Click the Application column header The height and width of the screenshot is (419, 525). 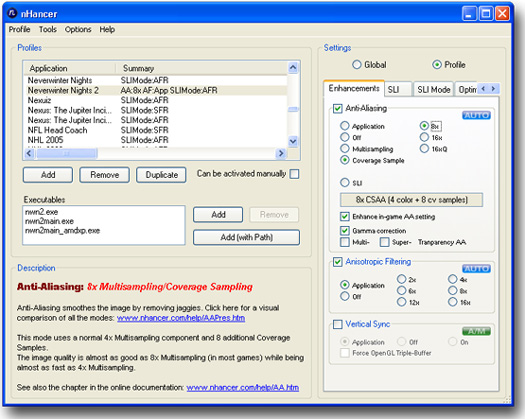70,68
